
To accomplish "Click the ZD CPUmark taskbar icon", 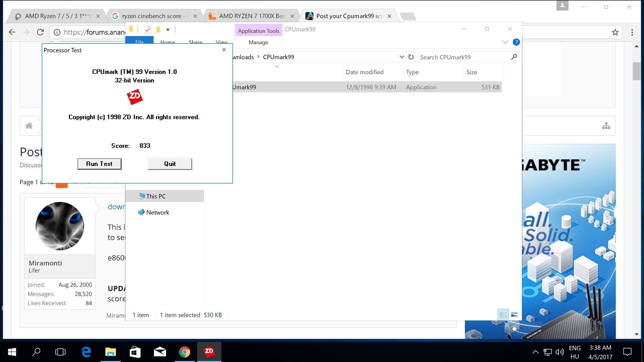I will pos(209,352).
